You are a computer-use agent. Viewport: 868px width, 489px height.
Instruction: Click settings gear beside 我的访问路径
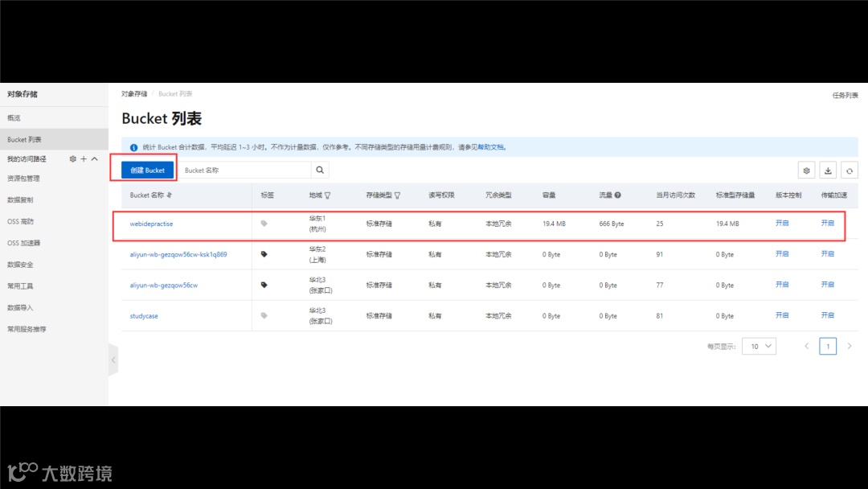(x=72, y=159)
